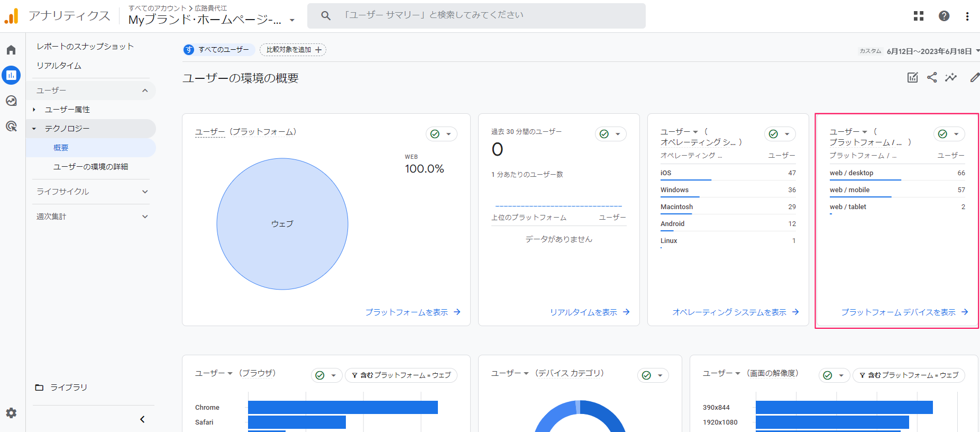The height and width of the screenshot is (432, 980).
Task: Open ユーザーの環境の詳細 menu item
Action: click(x=90, y=167)
